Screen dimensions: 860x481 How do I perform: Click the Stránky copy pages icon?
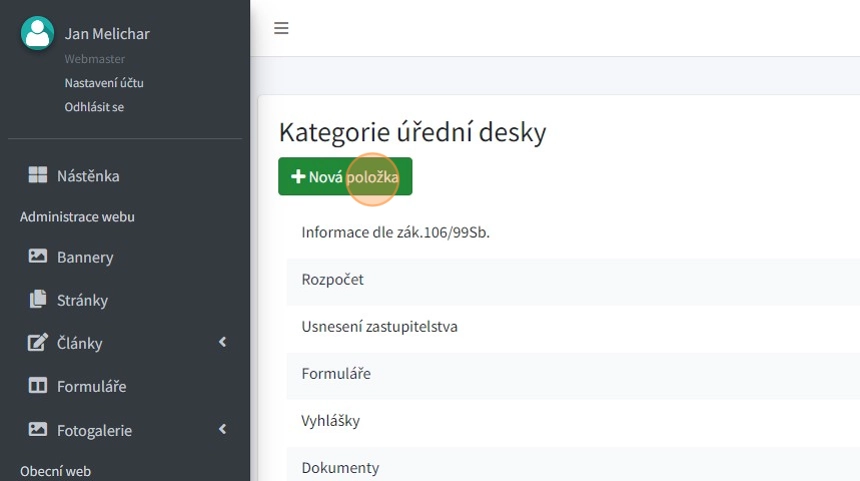(x=38, y=300)
